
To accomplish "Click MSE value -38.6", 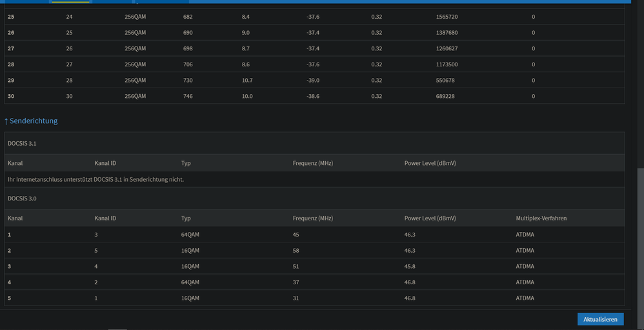I will [313, 97].
